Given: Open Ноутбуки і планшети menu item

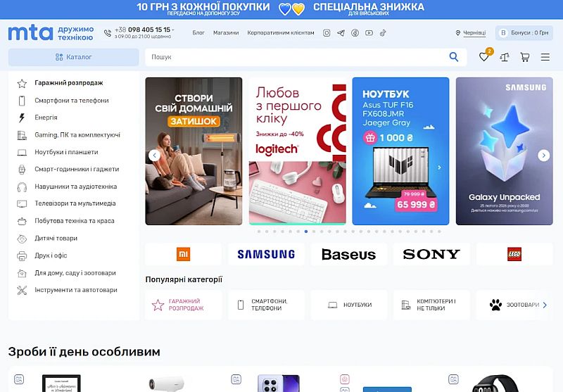Looking at the screenshot, I should (x=66, y=152).
